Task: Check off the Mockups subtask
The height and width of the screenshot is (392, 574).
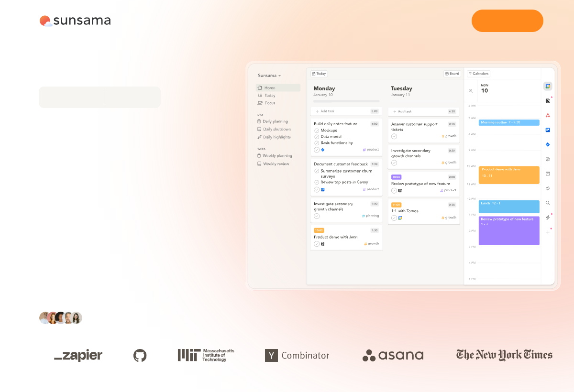Action: click(x=317, y=131)
